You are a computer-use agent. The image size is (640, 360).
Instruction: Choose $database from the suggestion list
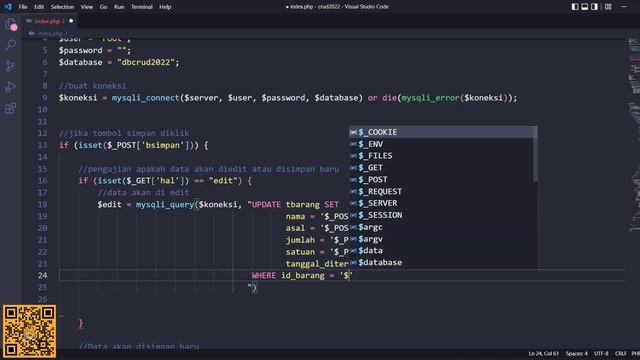point(443,262)
